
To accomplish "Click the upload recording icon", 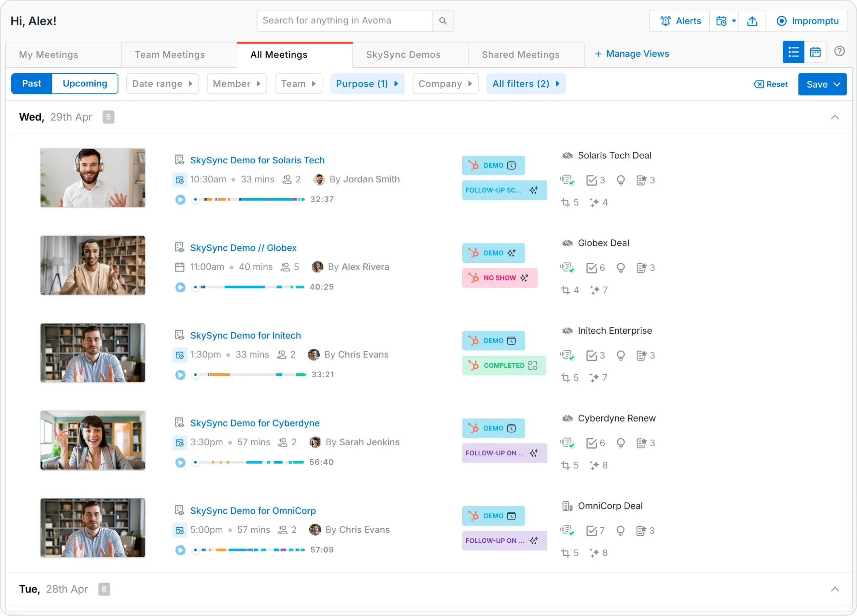I will [752, 21].
